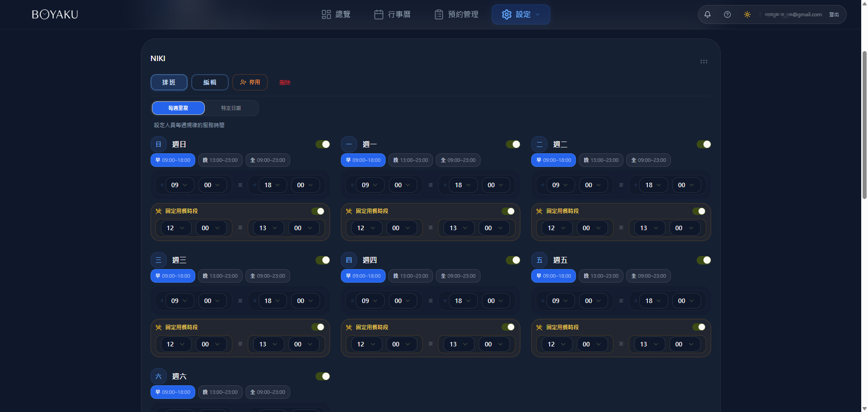868x412 pixels.
Task: Switch to 特定日期 tab
Action: (231, 108)
